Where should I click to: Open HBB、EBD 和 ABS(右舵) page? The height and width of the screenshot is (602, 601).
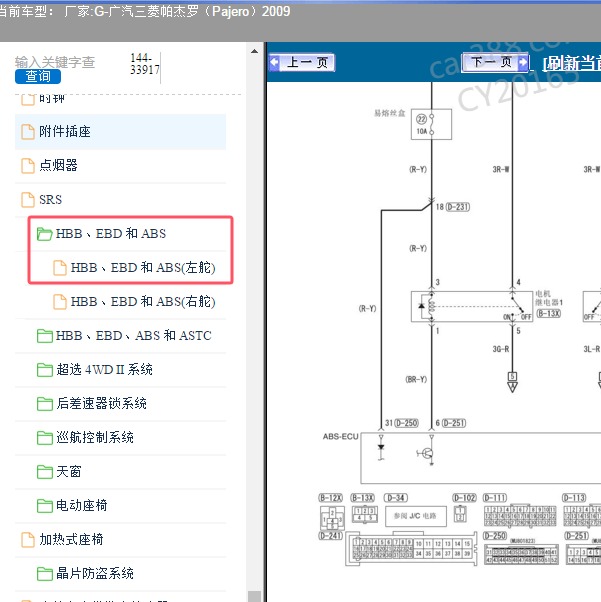[134, 302]
